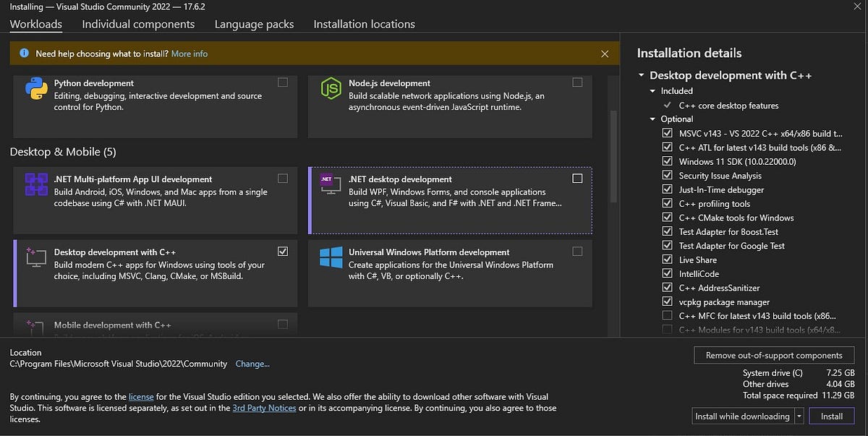Click the .NET MAUI workload icon
868x436 pixels.
[36, 185]
